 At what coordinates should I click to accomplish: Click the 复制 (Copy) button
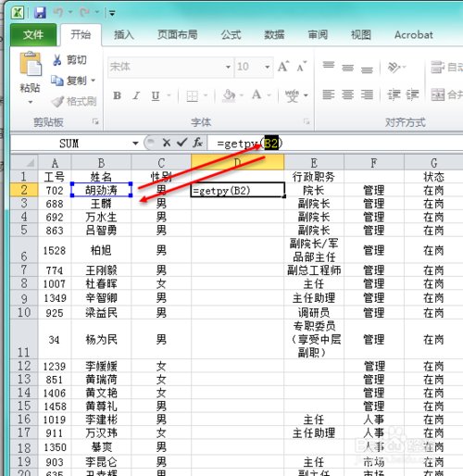pyautogui.click(x=69, y=81)
